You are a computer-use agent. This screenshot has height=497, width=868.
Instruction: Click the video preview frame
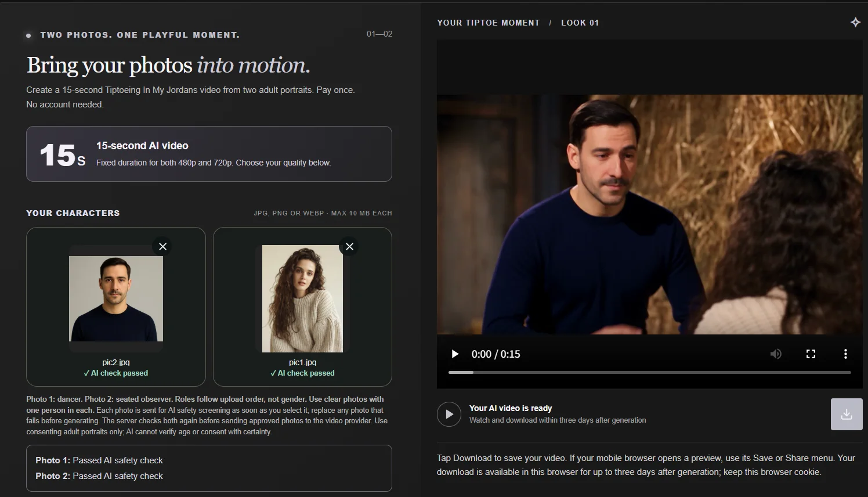(650, 214)
